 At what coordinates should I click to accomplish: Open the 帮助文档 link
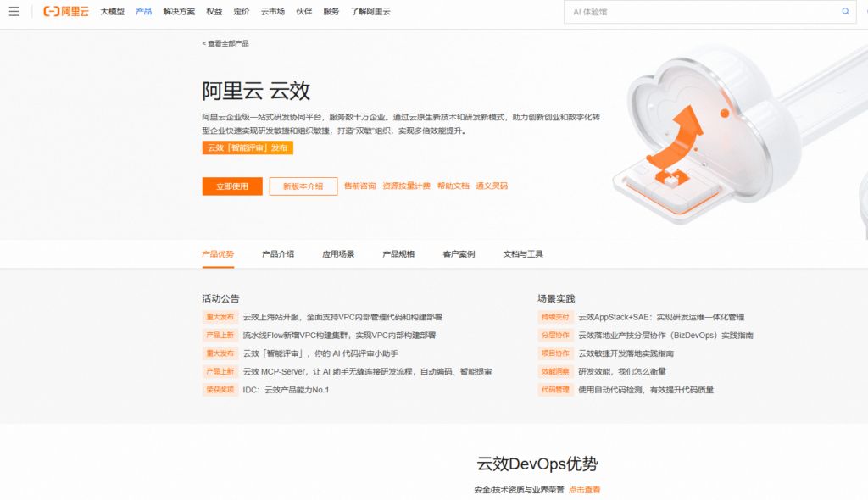453,186
